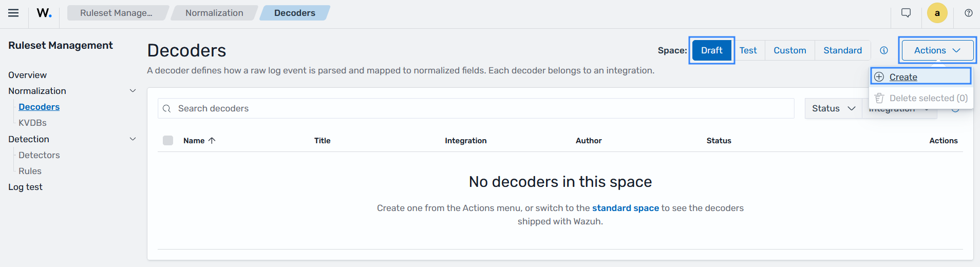Open Overview in the sidebar
Screen dimensions: 980x267
[27, 75]
